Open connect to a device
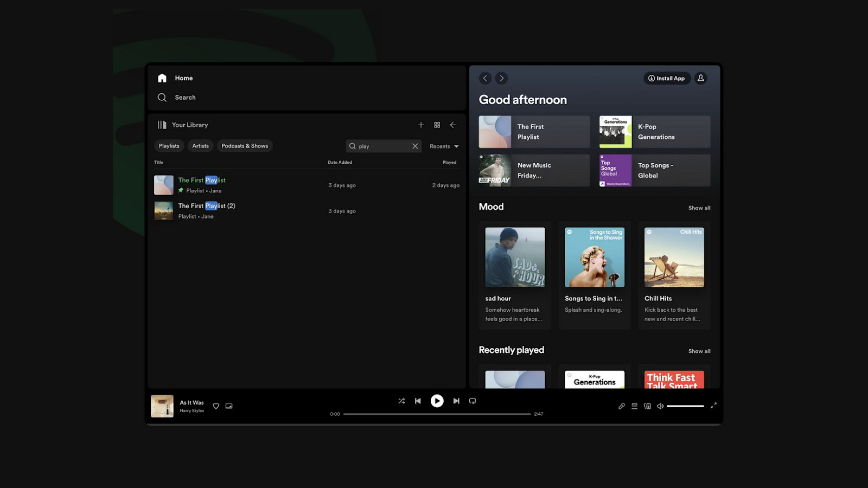 tap(647, 406)
